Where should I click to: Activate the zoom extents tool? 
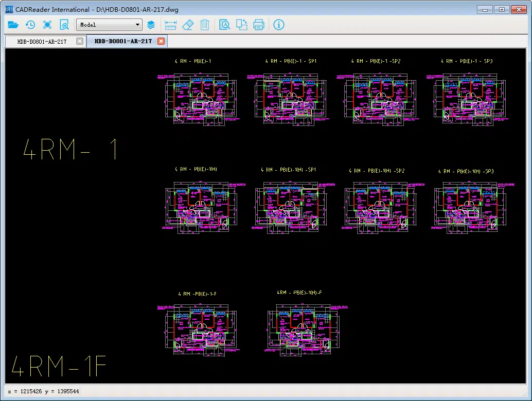point(46,24)
